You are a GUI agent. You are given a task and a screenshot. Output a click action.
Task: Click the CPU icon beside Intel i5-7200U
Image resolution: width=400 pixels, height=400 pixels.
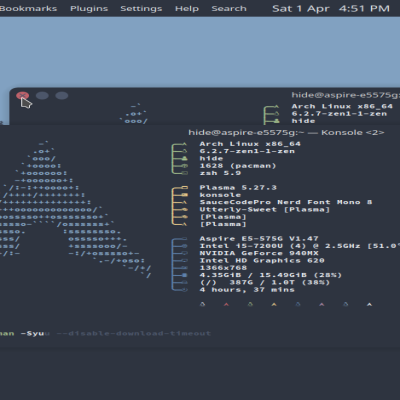tap(184, 246)
